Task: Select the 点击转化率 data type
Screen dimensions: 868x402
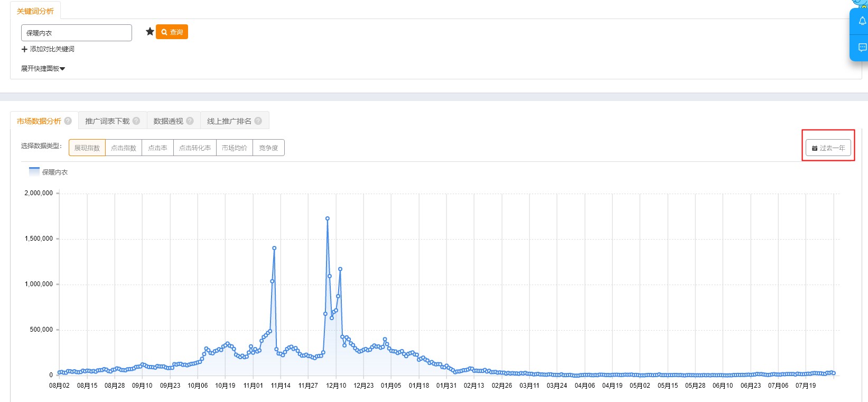Action: click(195, 148)
